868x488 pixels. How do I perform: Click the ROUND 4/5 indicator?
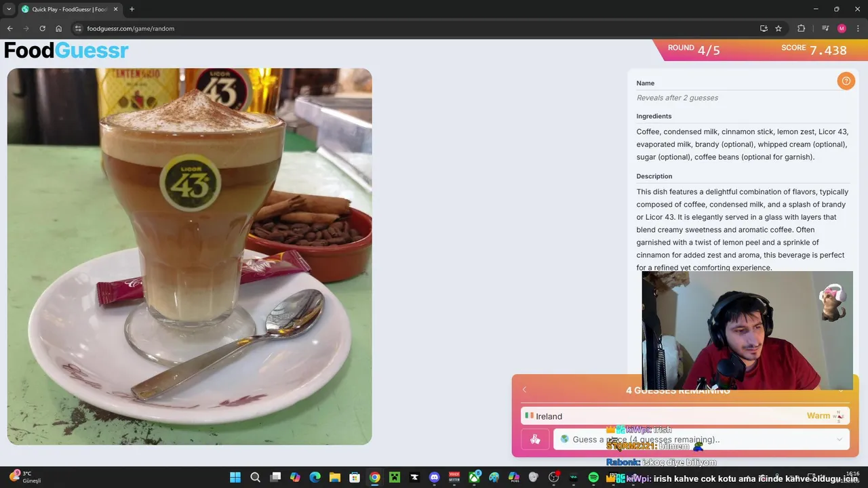(x=694, y=49)
